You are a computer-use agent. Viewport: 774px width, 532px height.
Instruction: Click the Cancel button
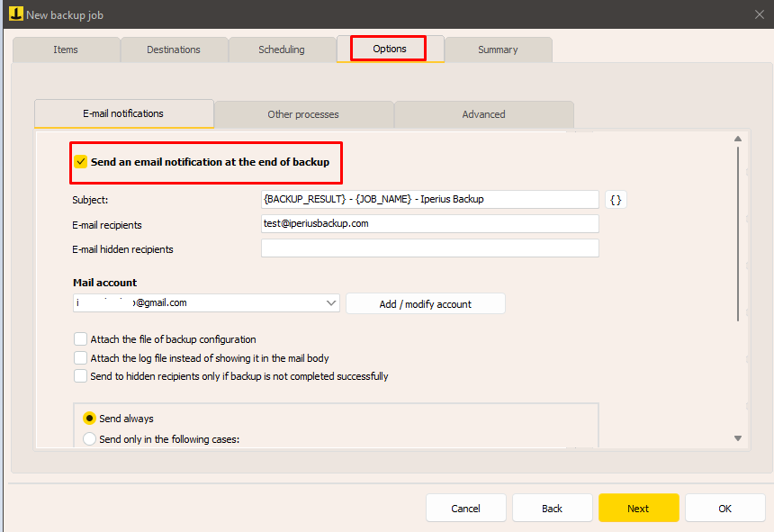pyautogui.click(x=465, y=509)
